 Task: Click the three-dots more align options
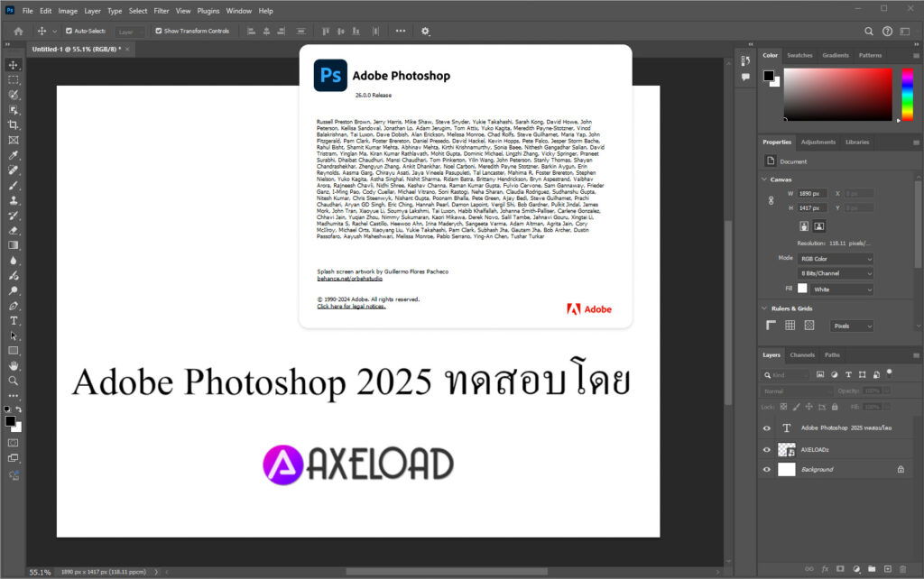click(401, 31)
